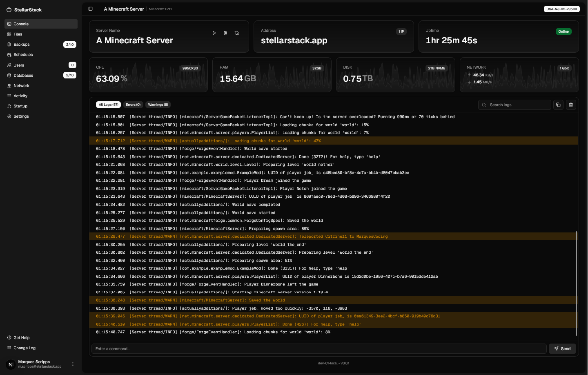Image resolution: width=588 pixels, height=375 pixels.
Task: Select log 'Player Dinnerbone left the game'
Action: (x=334, y=284)
